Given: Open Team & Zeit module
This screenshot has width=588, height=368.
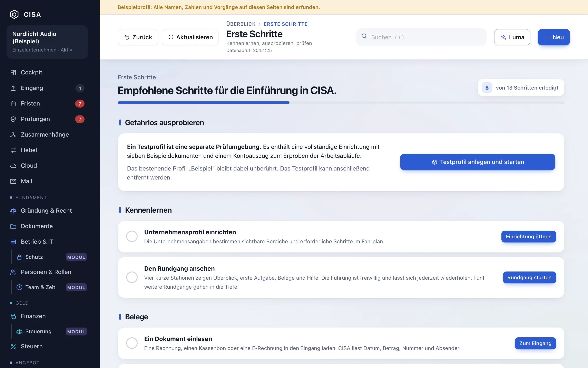Looking at the screenshot, I should coord(51,287).
